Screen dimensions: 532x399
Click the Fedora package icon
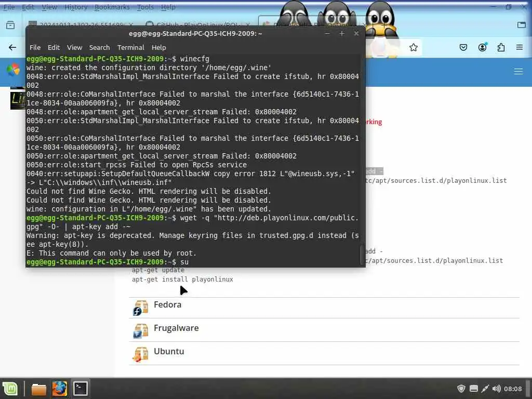140,308
